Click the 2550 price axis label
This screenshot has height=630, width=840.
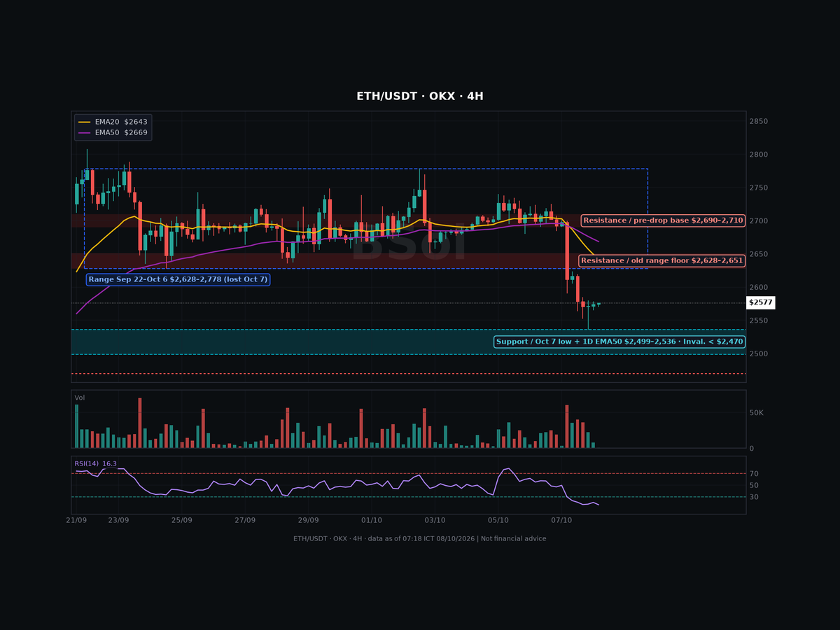click(x=759, y=321)
